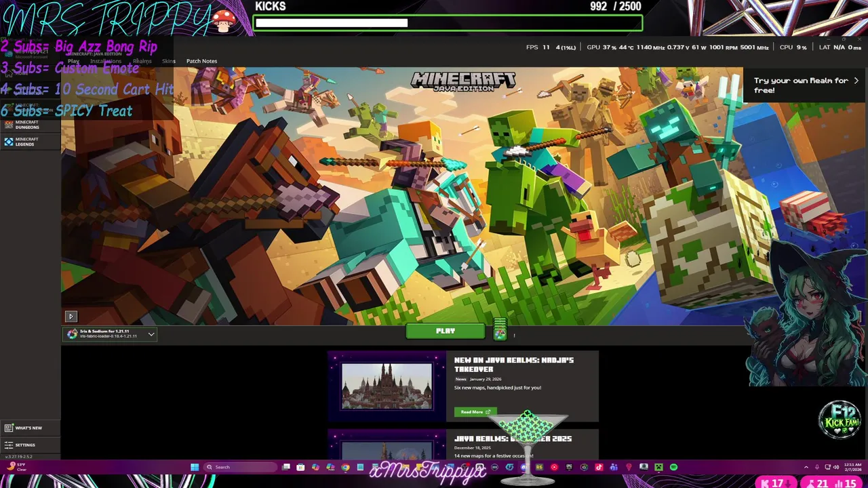Click the weather widget in the taskbar

17,467
